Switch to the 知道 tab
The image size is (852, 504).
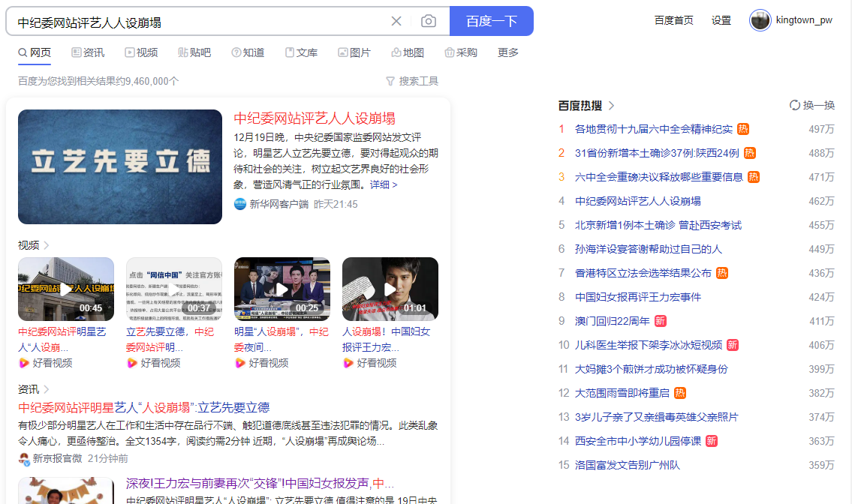pos(248,52)
